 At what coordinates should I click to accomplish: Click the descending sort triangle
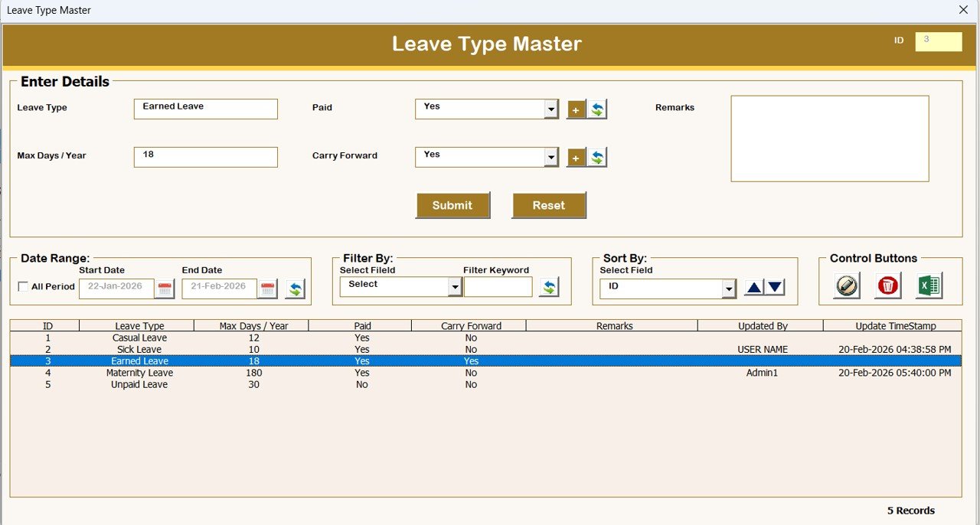point(774,287)
